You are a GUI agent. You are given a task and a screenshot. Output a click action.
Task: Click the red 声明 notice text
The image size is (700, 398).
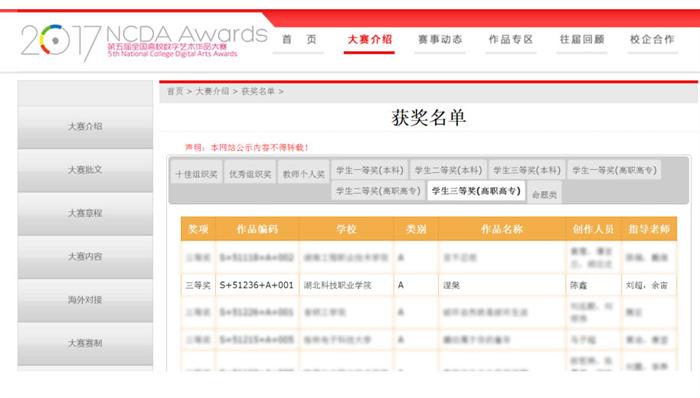click(x=246, y=147)
